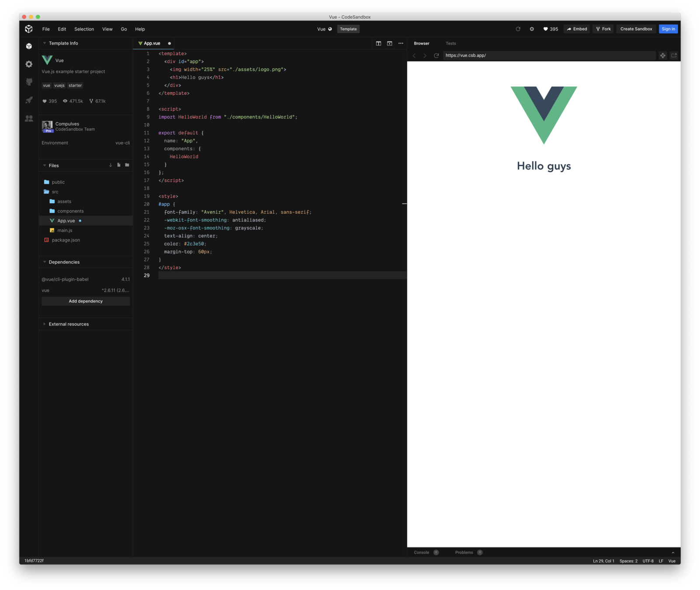Open package.json file in tree

point(66,240)
